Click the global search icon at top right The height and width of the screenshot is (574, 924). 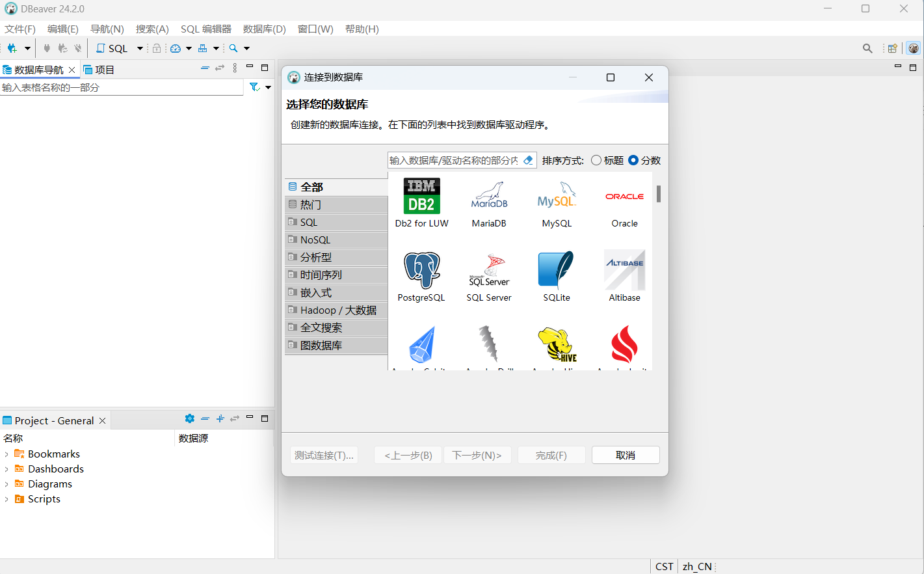pos(867,48)
